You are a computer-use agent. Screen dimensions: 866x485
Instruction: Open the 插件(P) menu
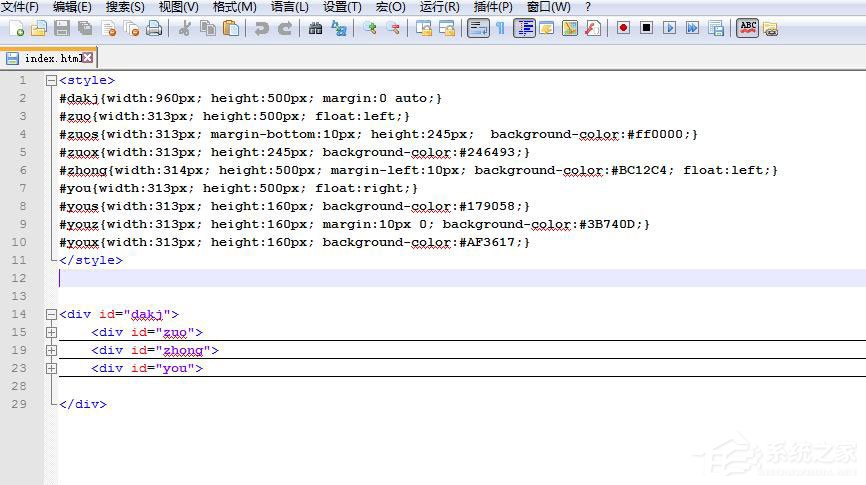tap(493, 7)
